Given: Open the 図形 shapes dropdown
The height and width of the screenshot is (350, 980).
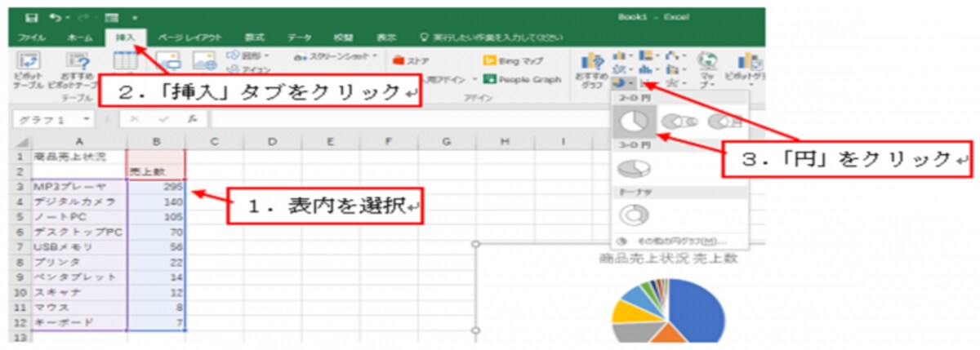Looking at the screenshot, I should point(247,56).
